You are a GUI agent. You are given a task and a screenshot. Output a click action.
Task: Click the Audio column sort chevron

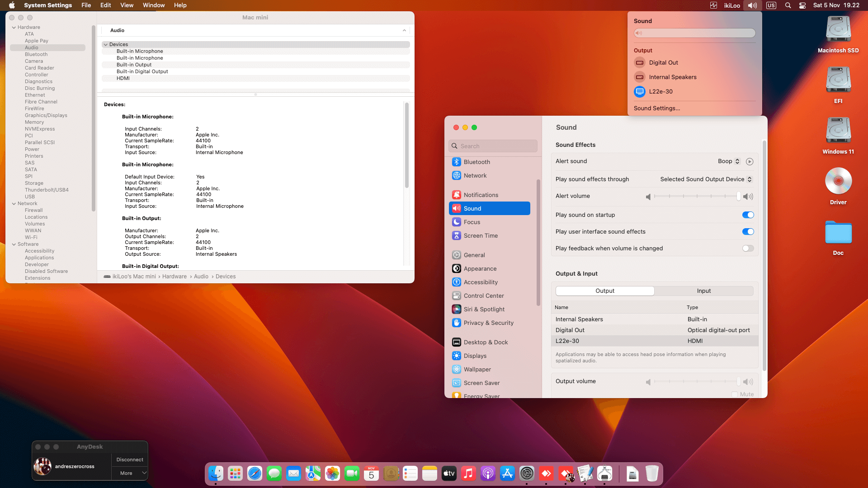pos(404,30)
